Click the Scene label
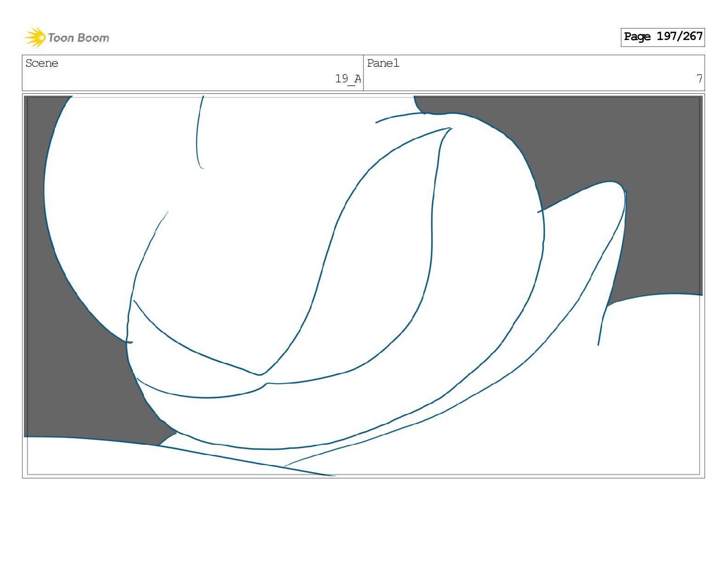The image size is (728, 563). coord(42,63)
